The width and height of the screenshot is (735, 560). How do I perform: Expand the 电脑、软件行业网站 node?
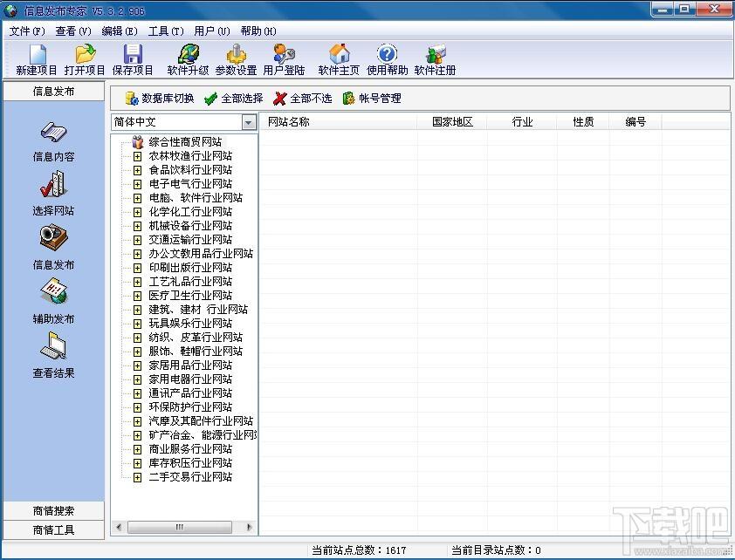(137, 198)
